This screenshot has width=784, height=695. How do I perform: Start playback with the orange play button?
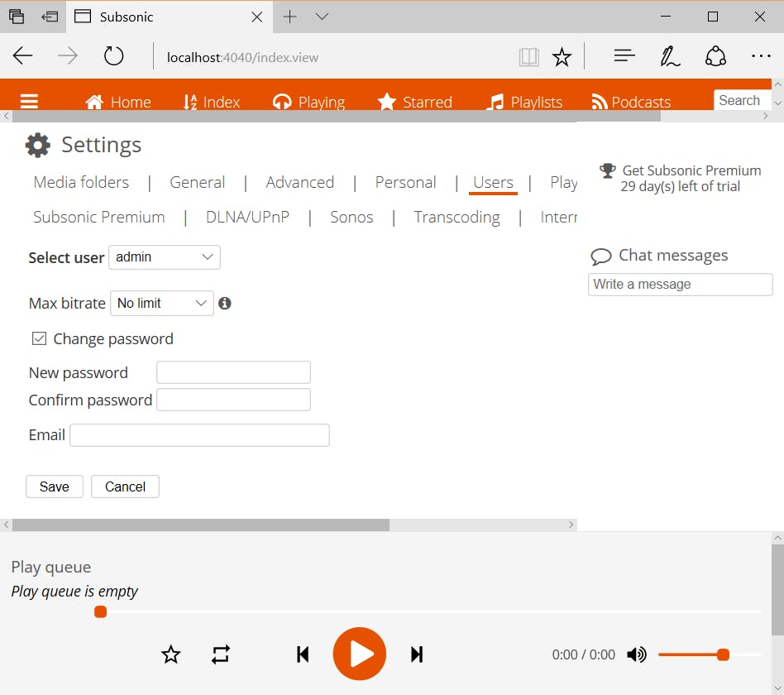(360, 654)
